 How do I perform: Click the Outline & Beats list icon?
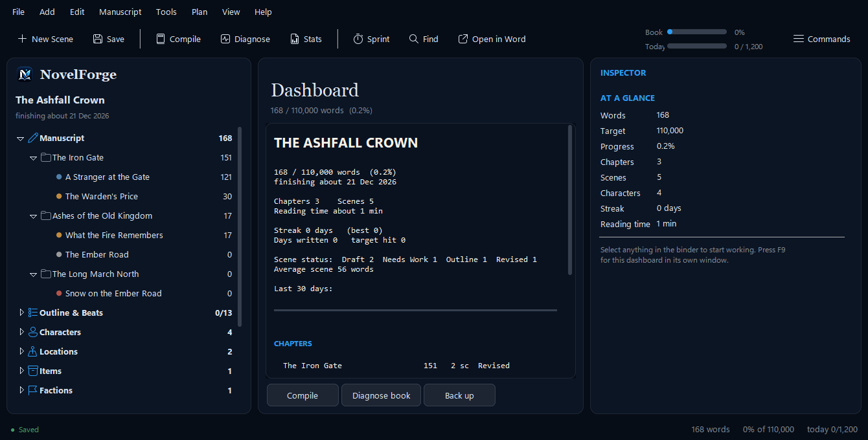pyautogui.click(x=33, y=313)
